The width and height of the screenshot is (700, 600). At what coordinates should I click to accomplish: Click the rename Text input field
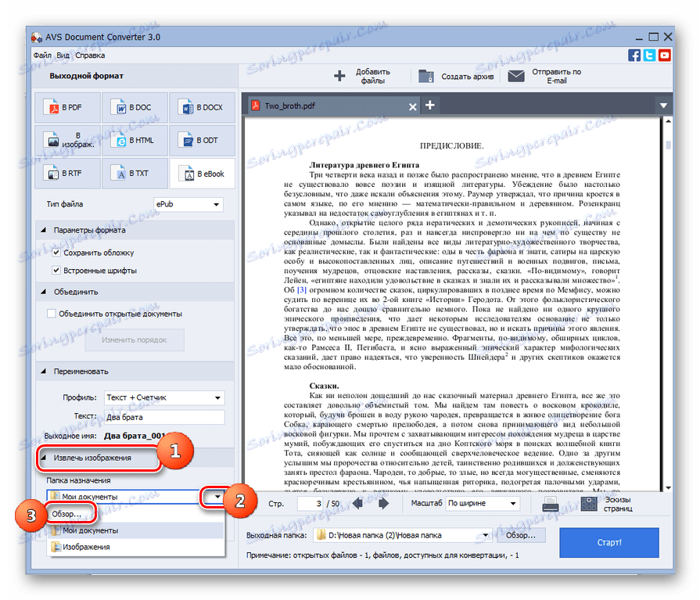164,417
